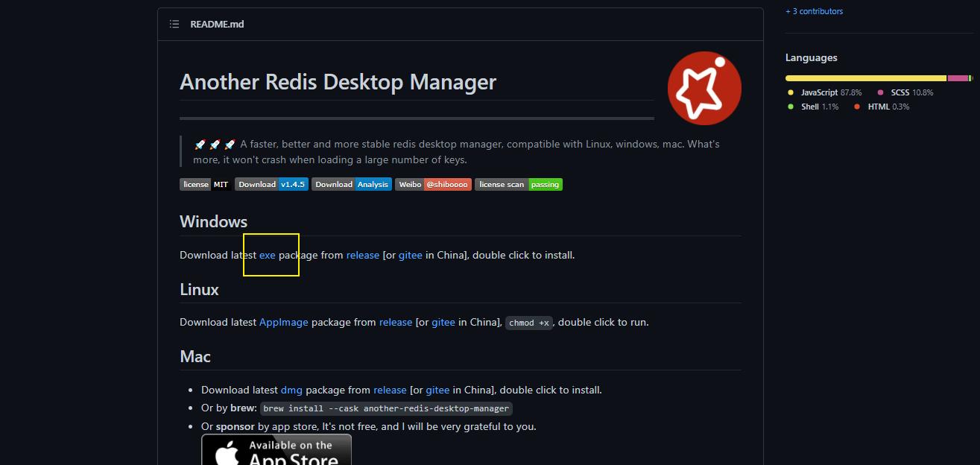Open the license scan passing badge
Image resolution: width=980 pixels, height=465 pixels.
coord(519,184)
